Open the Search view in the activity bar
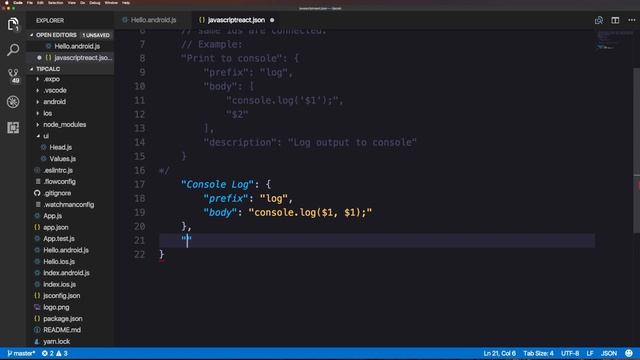 pyautogui.click(x=13, y=50)
